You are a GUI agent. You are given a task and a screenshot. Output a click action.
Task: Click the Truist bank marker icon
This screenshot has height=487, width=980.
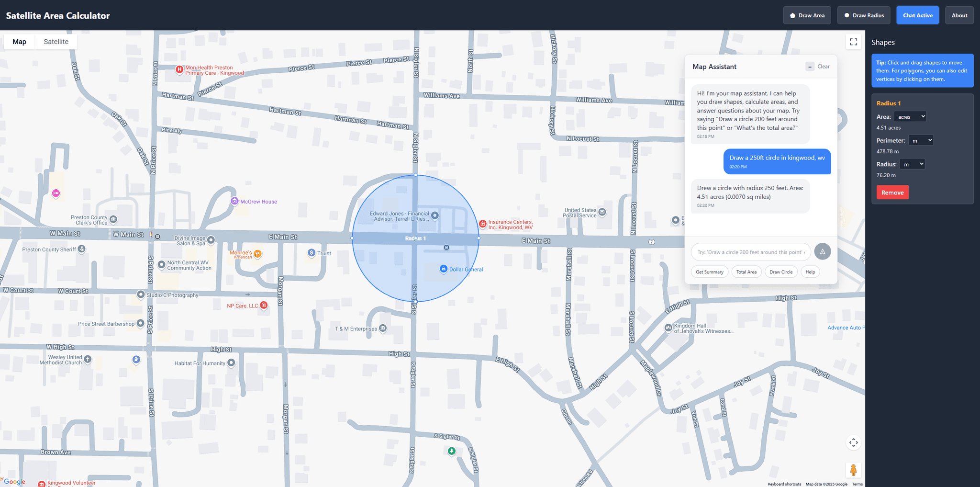(x=312, y=252)
